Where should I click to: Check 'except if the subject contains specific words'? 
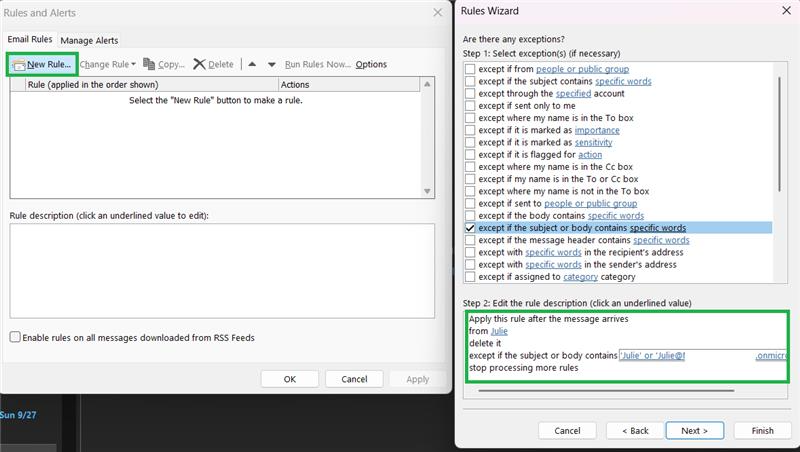[x=470, y=81]
